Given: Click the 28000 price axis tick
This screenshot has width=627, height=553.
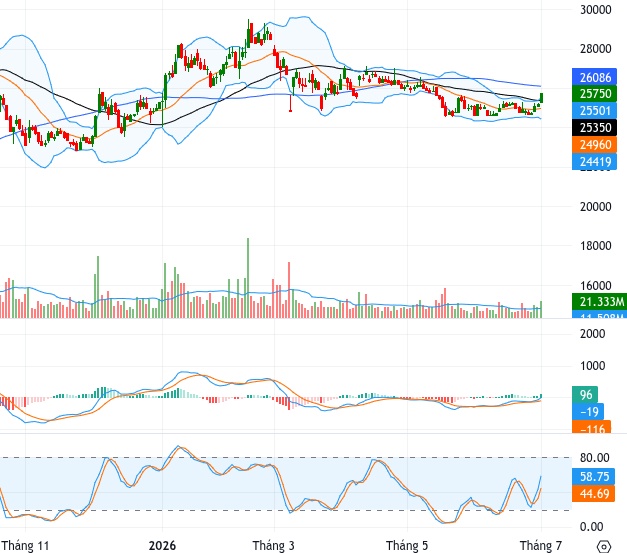Looking at the screenshot, I should pos(595,49).
